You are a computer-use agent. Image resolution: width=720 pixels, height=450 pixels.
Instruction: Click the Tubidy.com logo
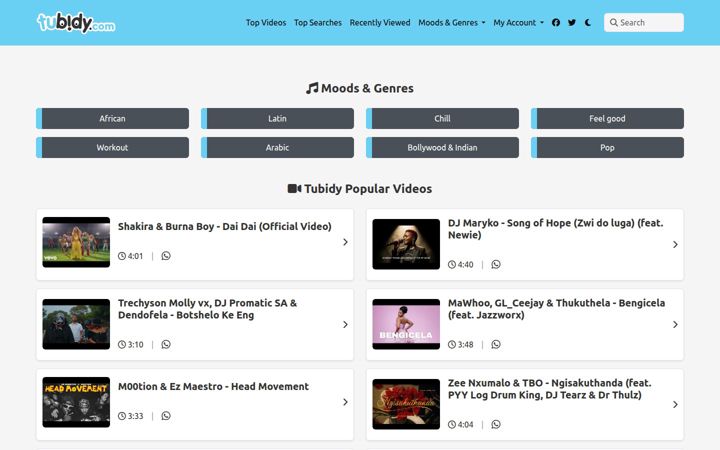(x=76, y=22)
